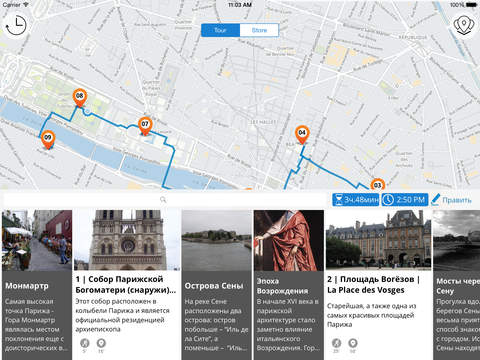Switch to the Tour tab
The width and height of the screenshot is (480, 360).
(x=220, y=30)
